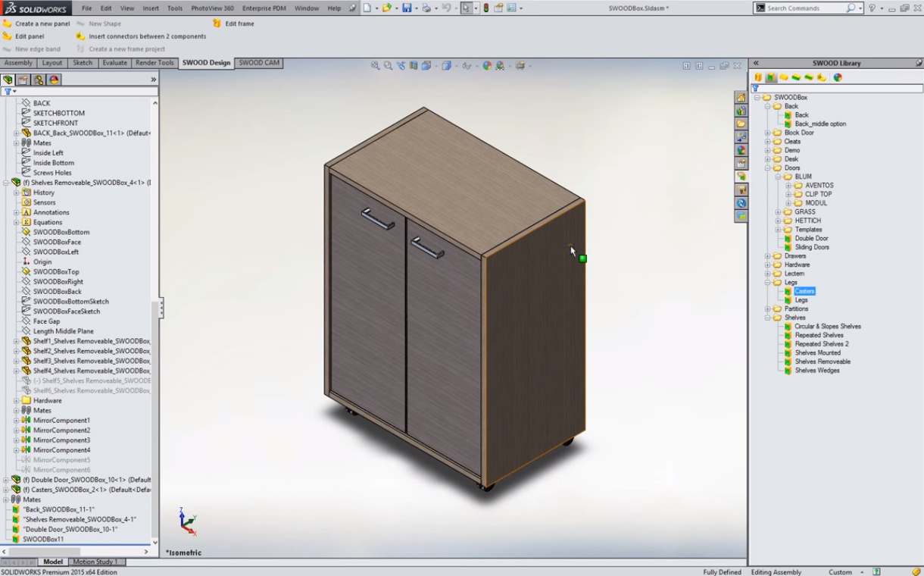This screenshot has width=924, height=576.
Task: Select Shelves Removeable in the SWOOD Library
Action: coord(823,362)
